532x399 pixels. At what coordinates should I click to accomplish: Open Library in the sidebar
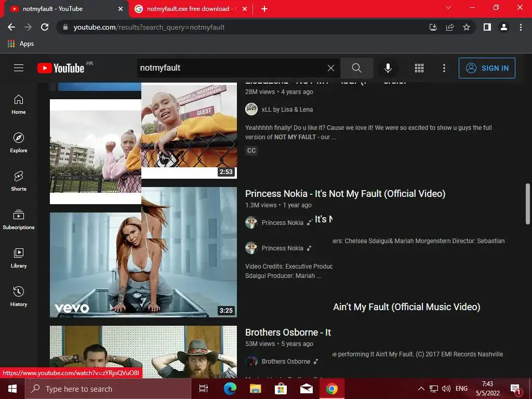pyautogui.click(x=19, y=258)
